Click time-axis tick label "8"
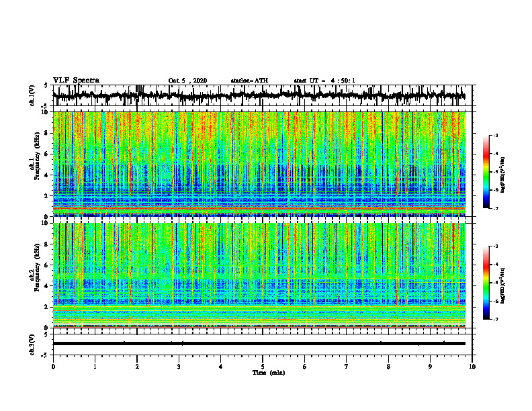Viewport: 532px width, 411px height. click(388, 367)
